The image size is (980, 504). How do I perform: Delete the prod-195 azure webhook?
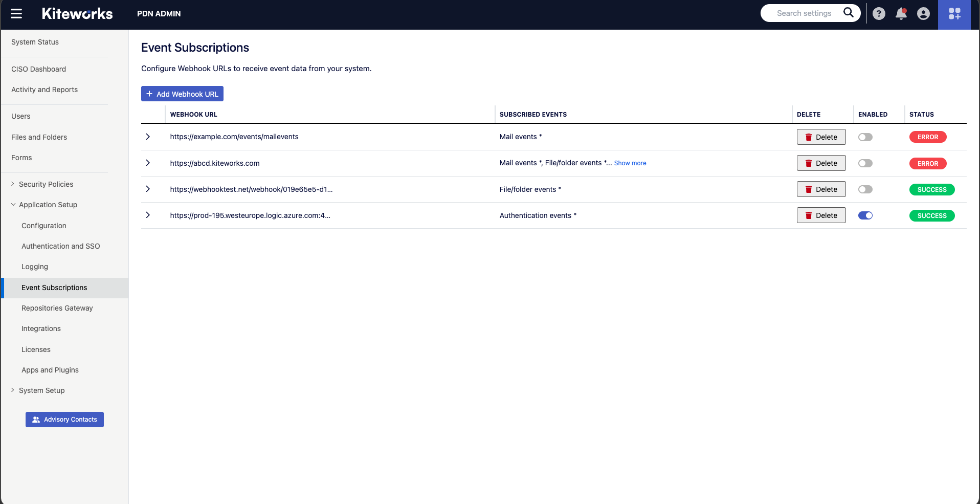click(x=821, y=215)
